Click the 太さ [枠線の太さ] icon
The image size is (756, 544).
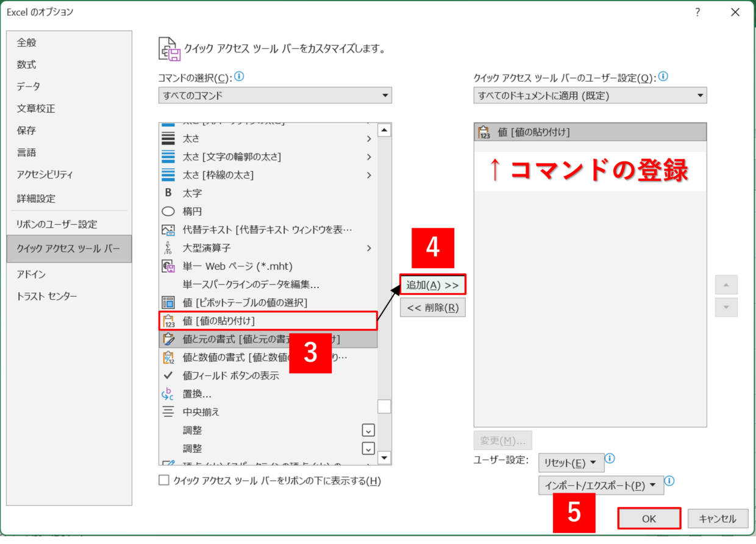168,175
